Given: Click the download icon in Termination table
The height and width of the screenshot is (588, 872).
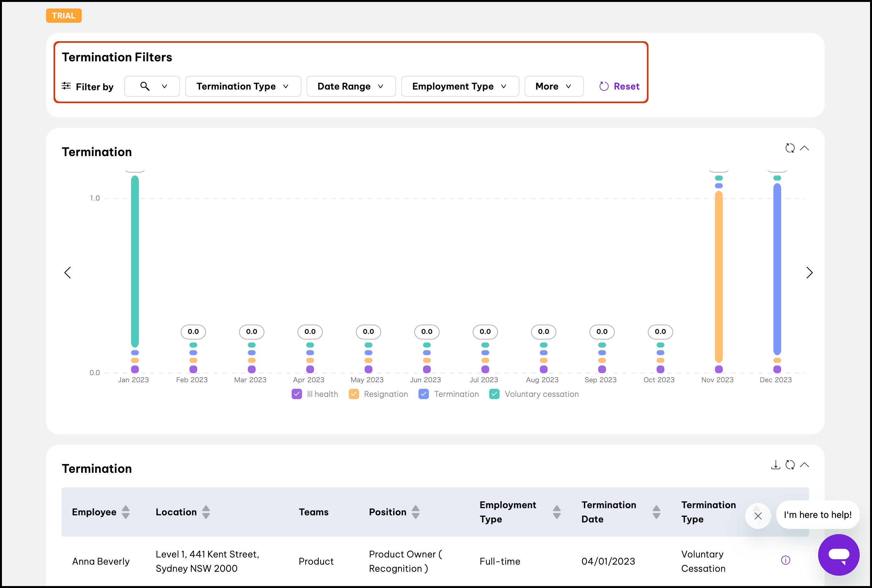Looking at the screenshot, I should 775,465.
